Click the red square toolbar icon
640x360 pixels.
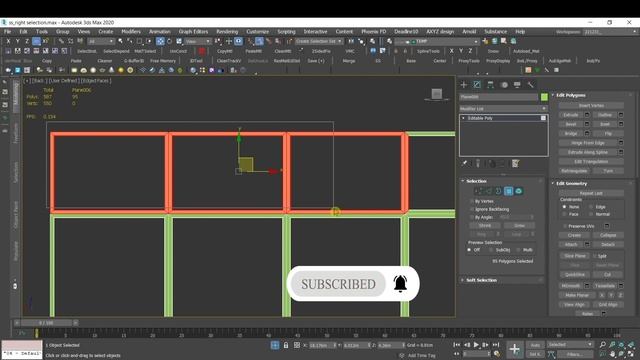[202, 51]
